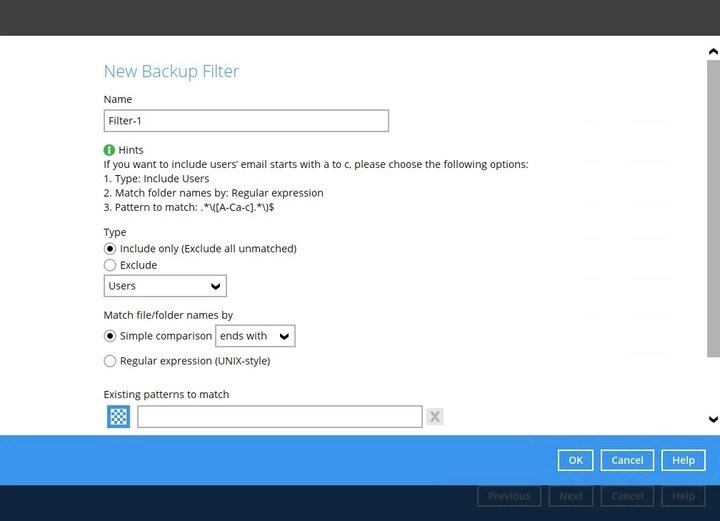Focus the empty existing pattern text field

[x=279, y=417]
